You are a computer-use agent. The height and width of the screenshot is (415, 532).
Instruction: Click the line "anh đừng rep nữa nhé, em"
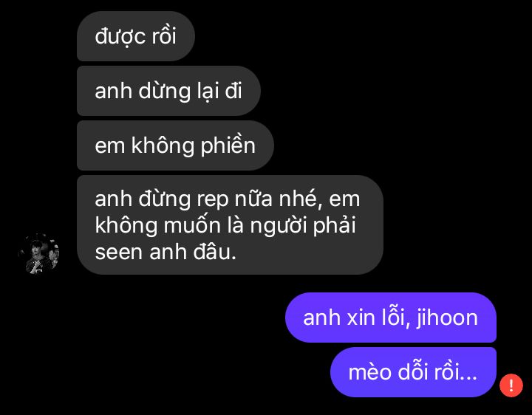tap(228, 199)
